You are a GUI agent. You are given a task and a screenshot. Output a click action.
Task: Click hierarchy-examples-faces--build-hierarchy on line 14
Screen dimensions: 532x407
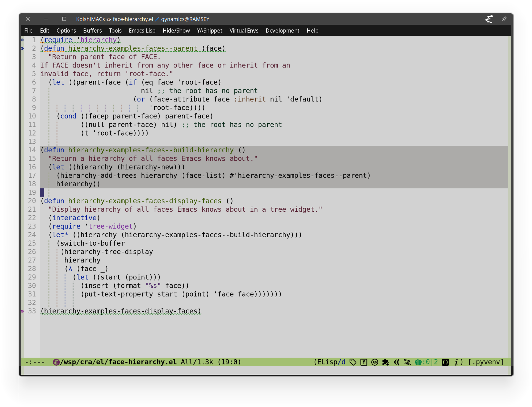tap(151, 150)
